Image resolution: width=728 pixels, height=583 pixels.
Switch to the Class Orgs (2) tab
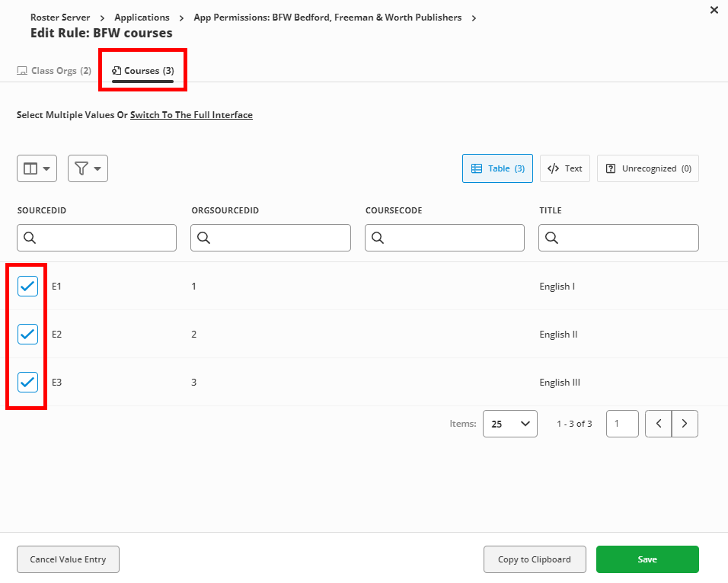pyautogui.click(x=54, y=70)
